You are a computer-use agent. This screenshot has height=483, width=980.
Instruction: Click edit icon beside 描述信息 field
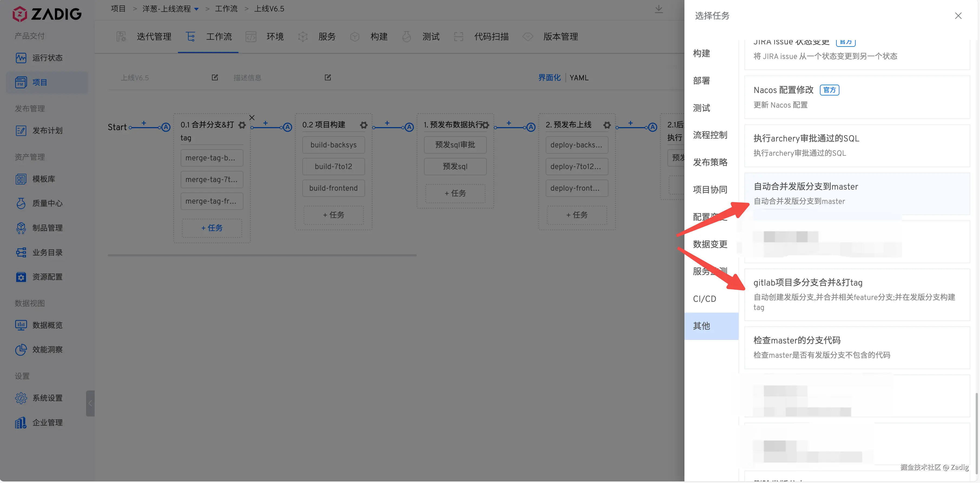pos(327,78)
